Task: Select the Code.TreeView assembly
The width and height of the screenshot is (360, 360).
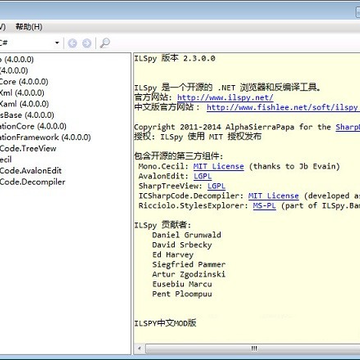Action: coord(28,148)
